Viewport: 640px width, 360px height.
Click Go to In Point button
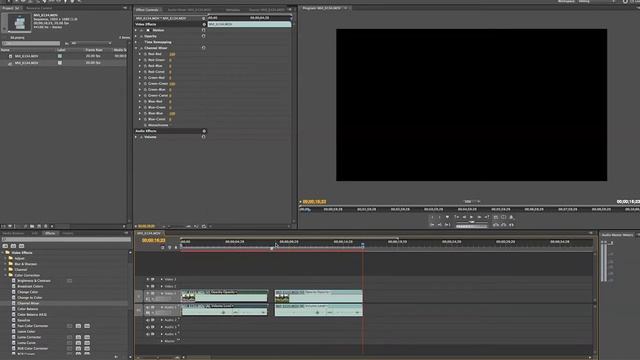pyautogui.click(x=432, y=224)
